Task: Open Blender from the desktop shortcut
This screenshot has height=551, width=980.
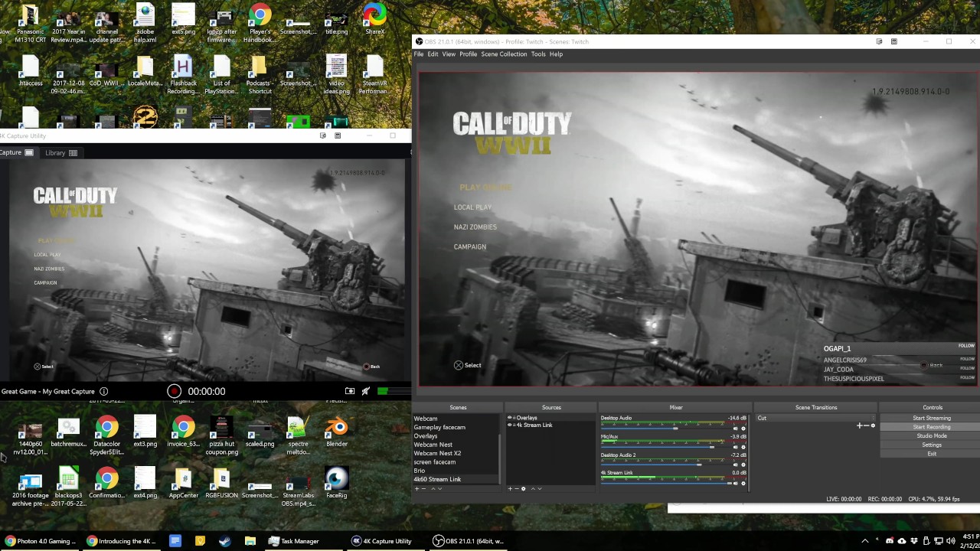Action: click(336, 432)
